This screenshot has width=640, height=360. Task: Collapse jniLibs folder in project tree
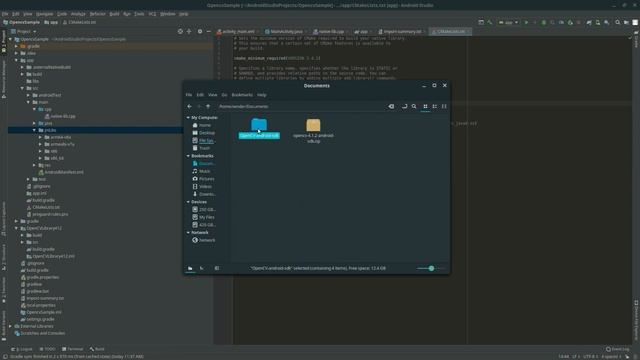[x=34, y=130]
